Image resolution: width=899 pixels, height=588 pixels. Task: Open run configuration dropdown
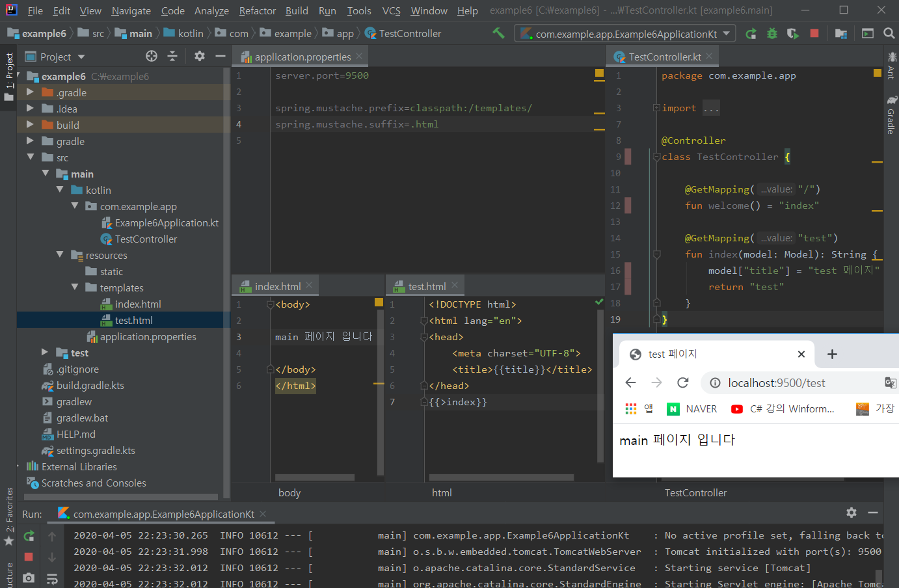tap(624, 33)
